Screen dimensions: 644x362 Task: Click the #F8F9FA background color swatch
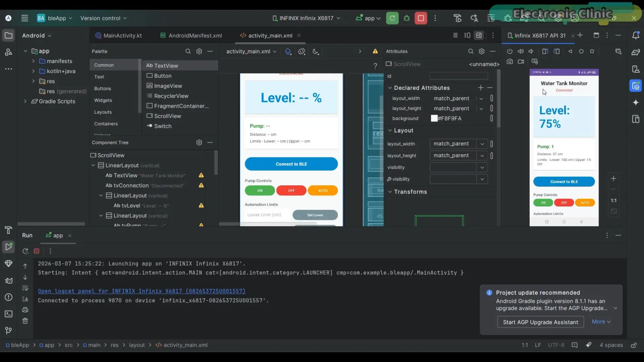pyautogui.click(x=434, y=118)
